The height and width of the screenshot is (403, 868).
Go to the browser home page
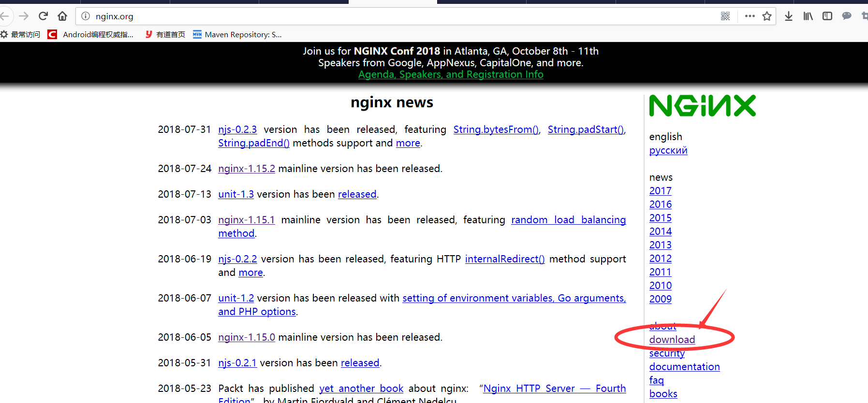(62, 16)
